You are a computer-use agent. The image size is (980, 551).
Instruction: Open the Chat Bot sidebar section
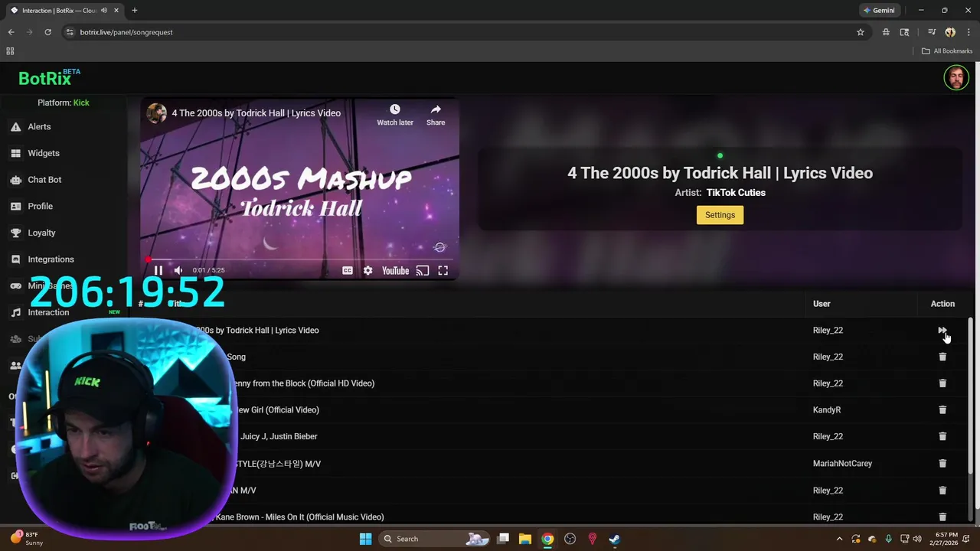pyautogui.click(x=44, y=180)
